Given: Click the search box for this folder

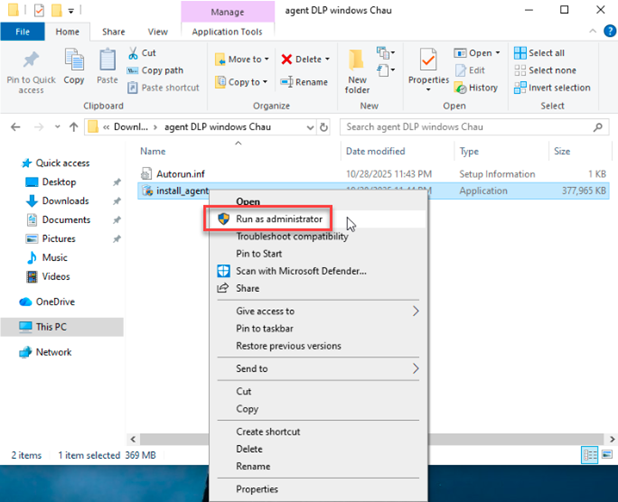Looking at the screenshot, I should point(470,127).
